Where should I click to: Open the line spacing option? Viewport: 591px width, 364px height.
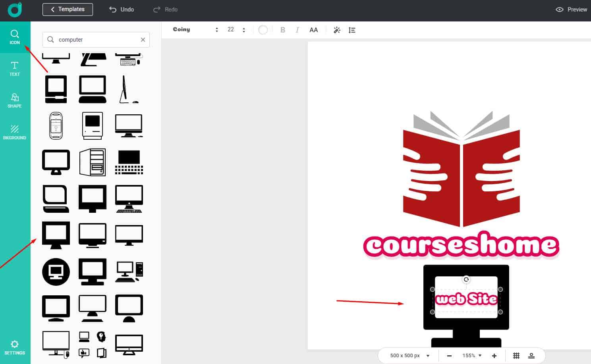[352, 30]
